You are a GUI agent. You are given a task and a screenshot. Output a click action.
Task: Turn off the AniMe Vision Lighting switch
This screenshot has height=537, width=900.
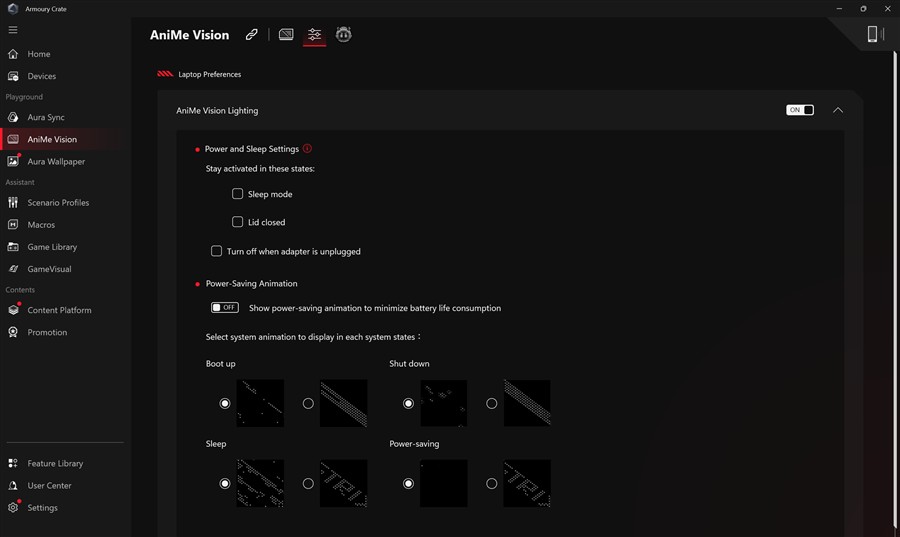800,110
